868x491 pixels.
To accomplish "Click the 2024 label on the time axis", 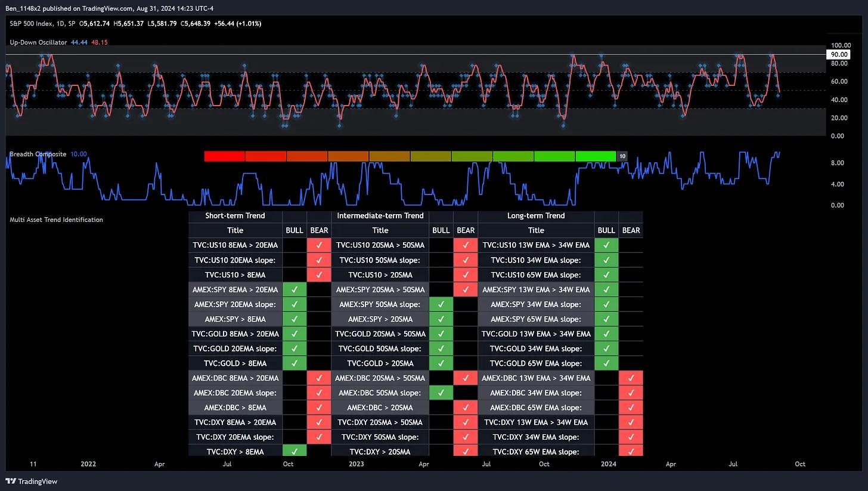I will click(609, 464).
